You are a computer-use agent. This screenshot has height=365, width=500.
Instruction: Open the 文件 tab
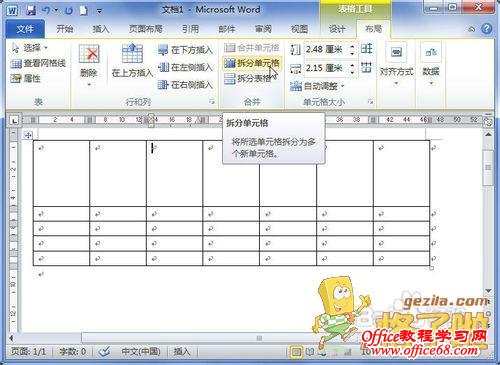click(x=25, y=29)
